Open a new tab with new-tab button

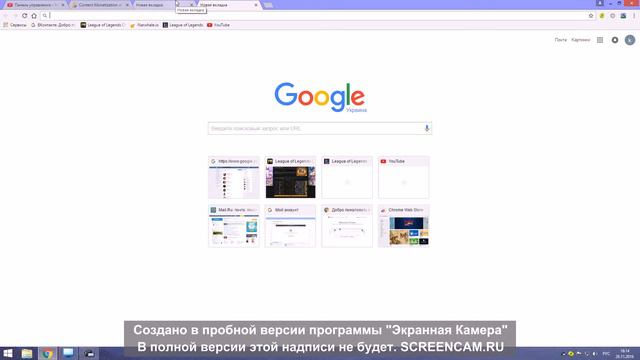(x=268, y=5)
